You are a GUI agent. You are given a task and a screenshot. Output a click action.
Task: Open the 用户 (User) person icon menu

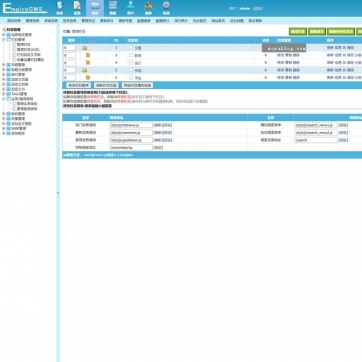(130, 8)
